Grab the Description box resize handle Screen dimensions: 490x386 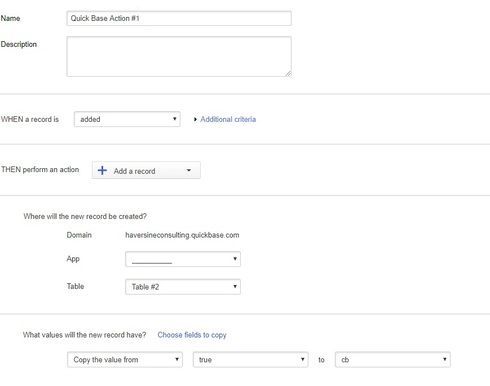(x=288, y=74)
